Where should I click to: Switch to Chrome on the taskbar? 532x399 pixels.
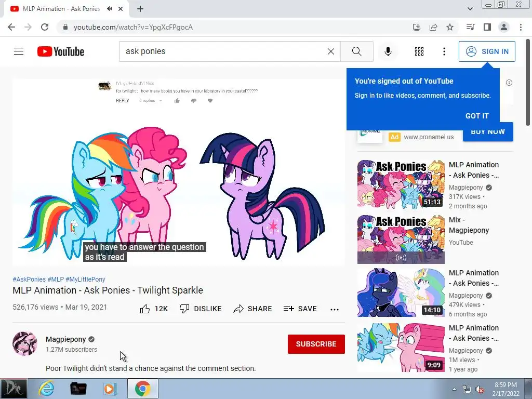[x=142, y=389]
